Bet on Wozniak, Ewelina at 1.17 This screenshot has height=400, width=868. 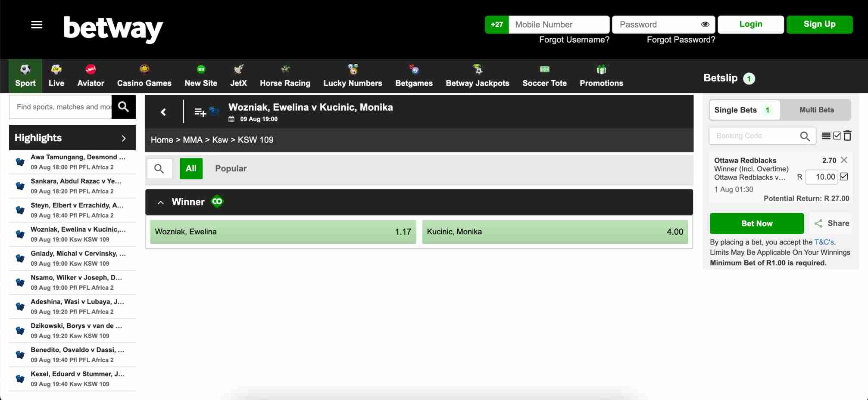click(x=283, y=232)
